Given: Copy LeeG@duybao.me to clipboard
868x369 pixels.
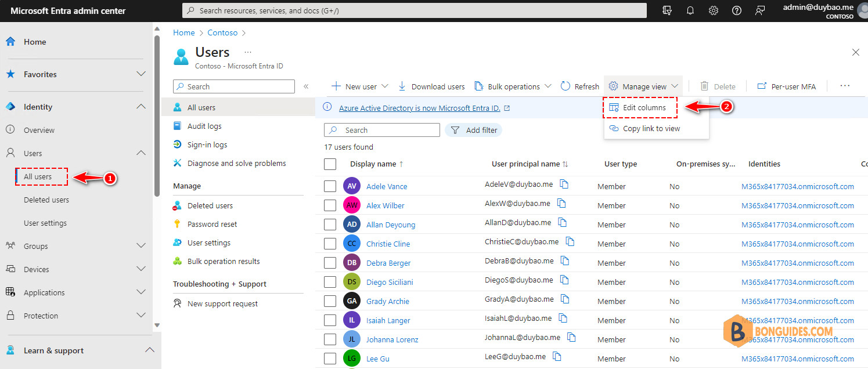Looking at the screenshot, I should pos(557,356).
